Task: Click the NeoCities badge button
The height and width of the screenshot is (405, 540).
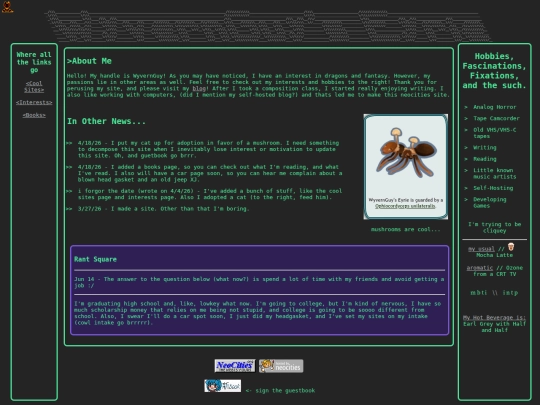Action: 235,366
